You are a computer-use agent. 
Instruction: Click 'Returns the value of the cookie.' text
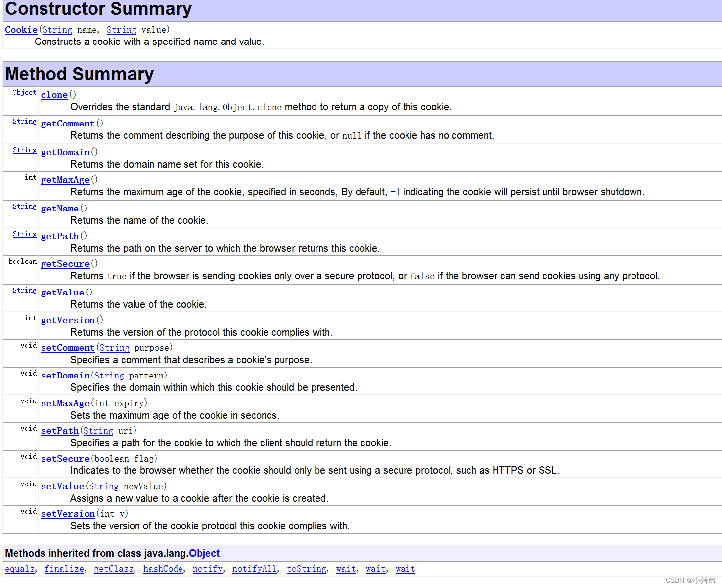click(138, 304)
